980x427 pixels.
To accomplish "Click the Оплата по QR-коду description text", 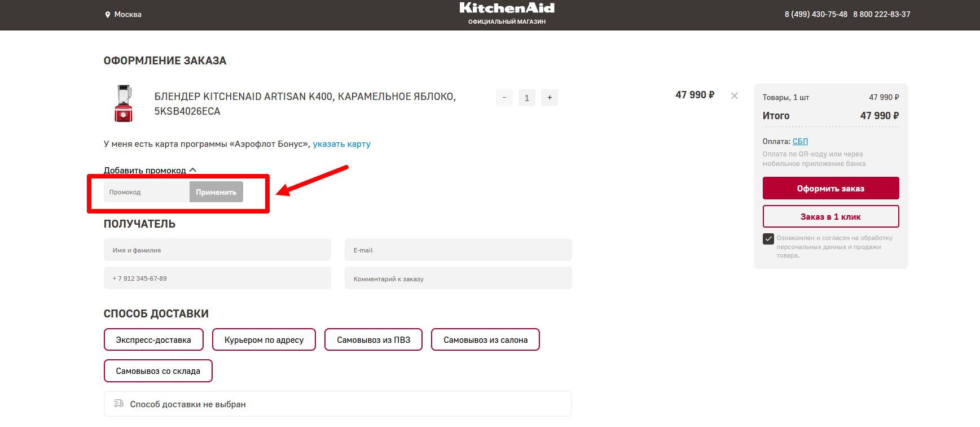I will (814, 159).
